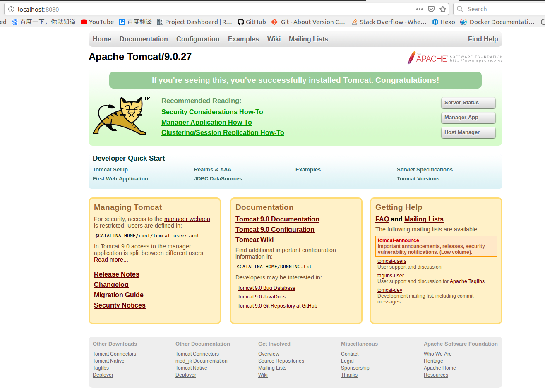This screenshot has height=392, width=545.
Task: Open Clustering/Session Replication How-To link
Action: (223, 132)
